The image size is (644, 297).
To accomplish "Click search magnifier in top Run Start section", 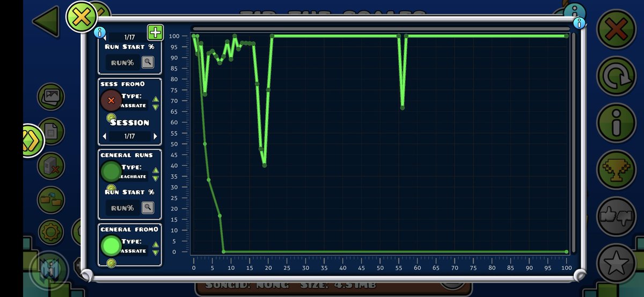I will click(x=148, y=63).
